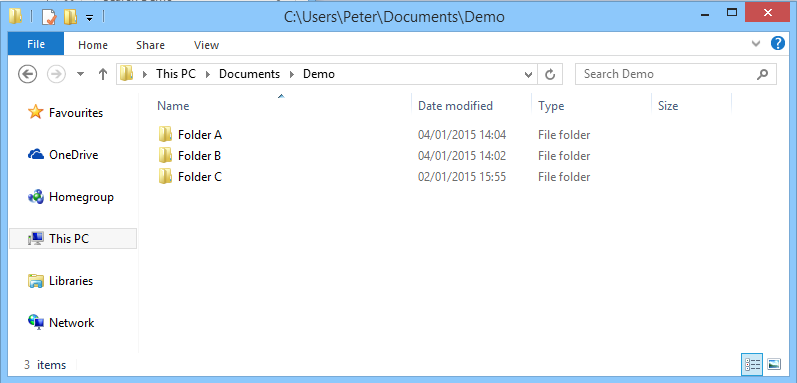Open address bar previous locations dropdown
The width and height of the screenshot is (797, 383).
coord(528,75)
